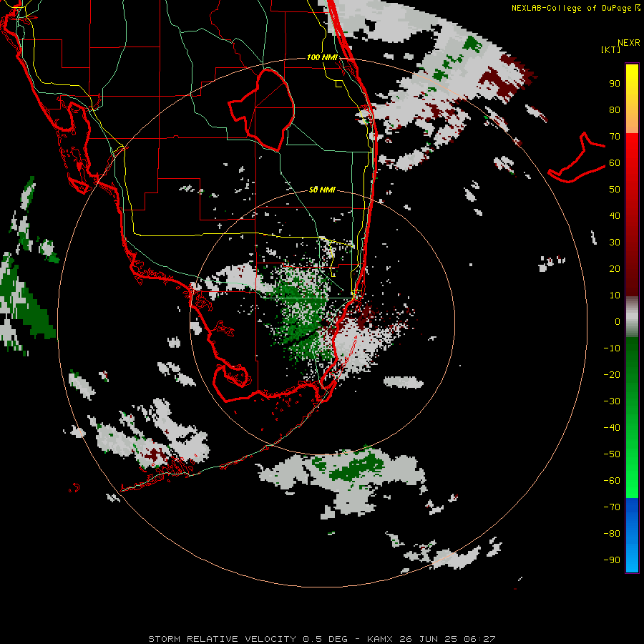Click the -80 scale value
644x644 pixels.
coord(612,534)
